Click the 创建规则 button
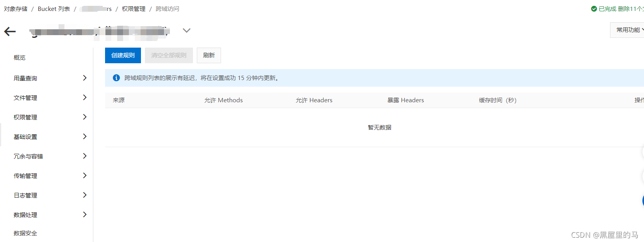Screen dimensions: 644x242 click(x=123, y=55)
